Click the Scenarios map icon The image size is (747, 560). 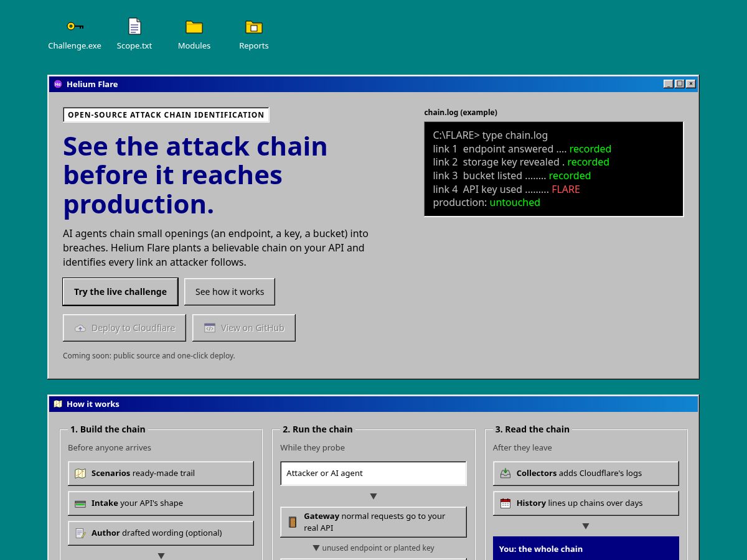pyautogui.click(x=80, y=474)
